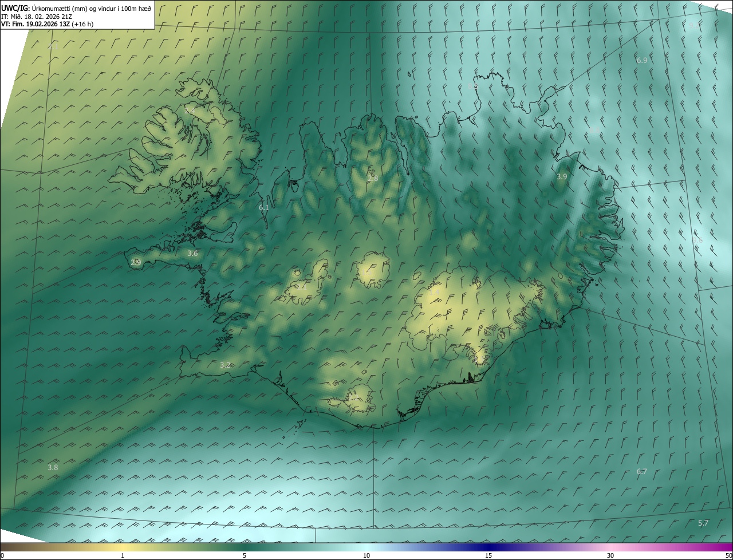Click the 6.9 value label on the map
The height and width of the screenshot is (560, 733).
tap(642, 60)
